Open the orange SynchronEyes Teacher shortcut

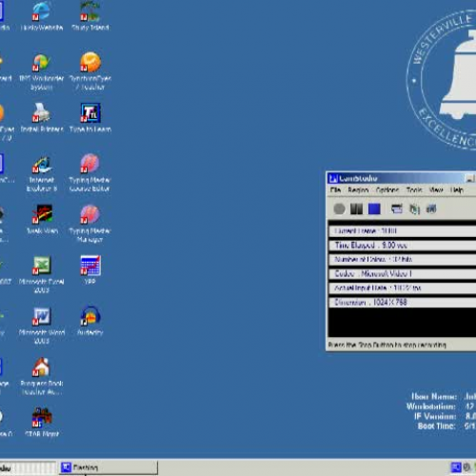90,71
